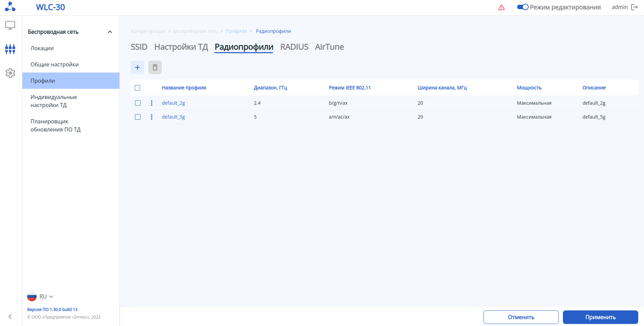The height and width of the screenshot is (326, 644).
Task: Click the add radio profile plus button
Action: pos(137,67)
